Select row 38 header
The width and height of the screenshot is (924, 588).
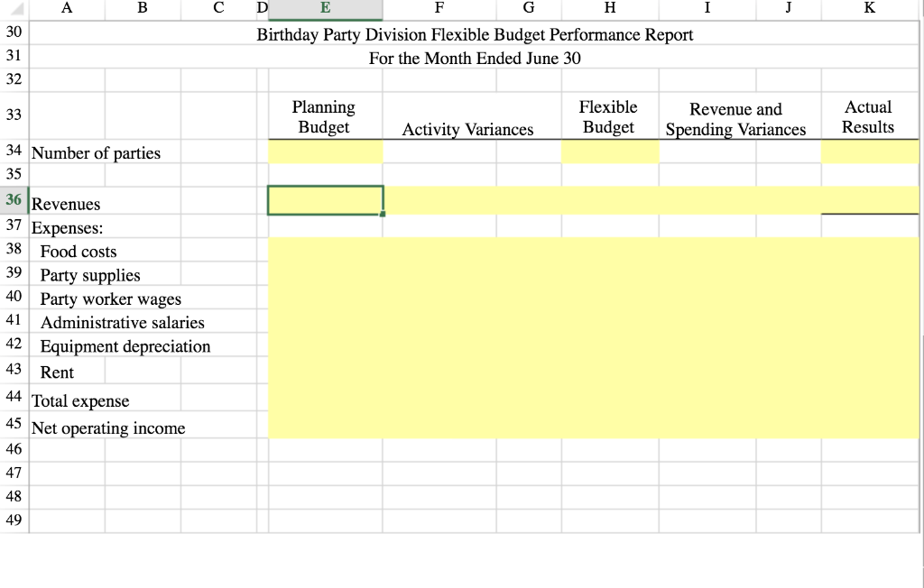pyautogui.click(x=14, y=250)
